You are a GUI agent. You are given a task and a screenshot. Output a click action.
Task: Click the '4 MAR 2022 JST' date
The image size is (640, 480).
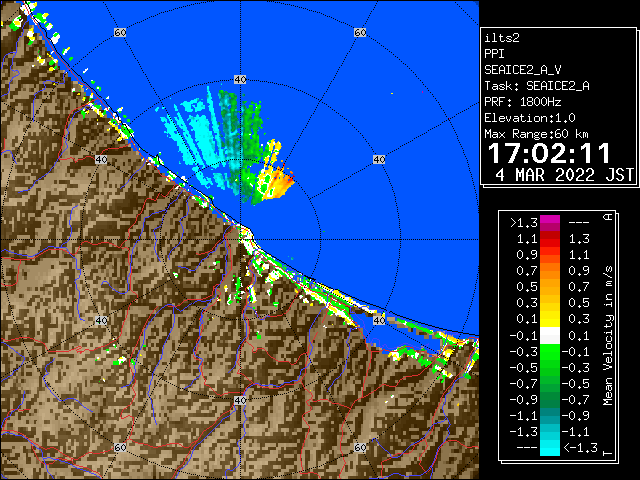pos(564,175)
